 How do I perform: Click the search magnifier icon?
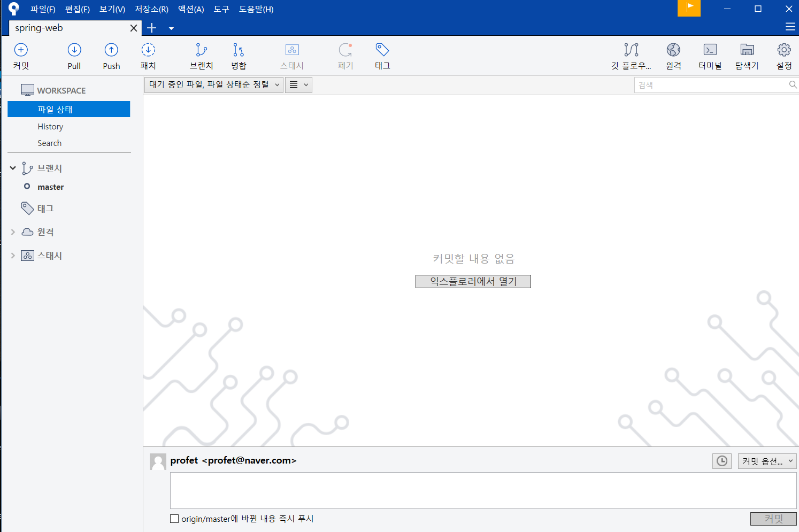click(x=793, y=84)
